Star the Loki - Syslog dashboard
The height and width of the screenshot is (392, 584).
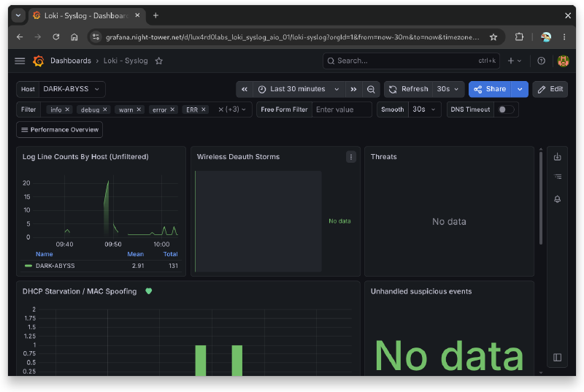pos(159,61)
